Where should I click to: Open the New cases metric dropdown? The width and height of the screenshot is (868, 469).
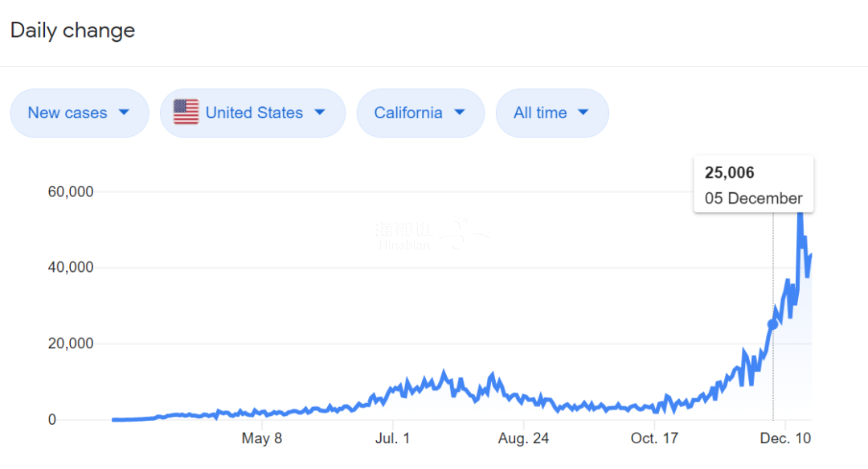(x=79, y=113)
